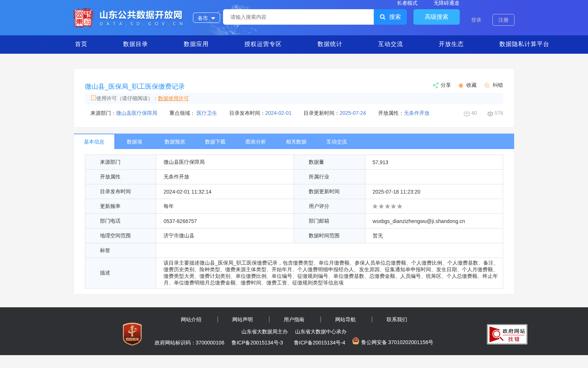Click the update time 2025-07-18 11:23:20
The height and width of the screenshot is (368, 588).
(397, 192)
